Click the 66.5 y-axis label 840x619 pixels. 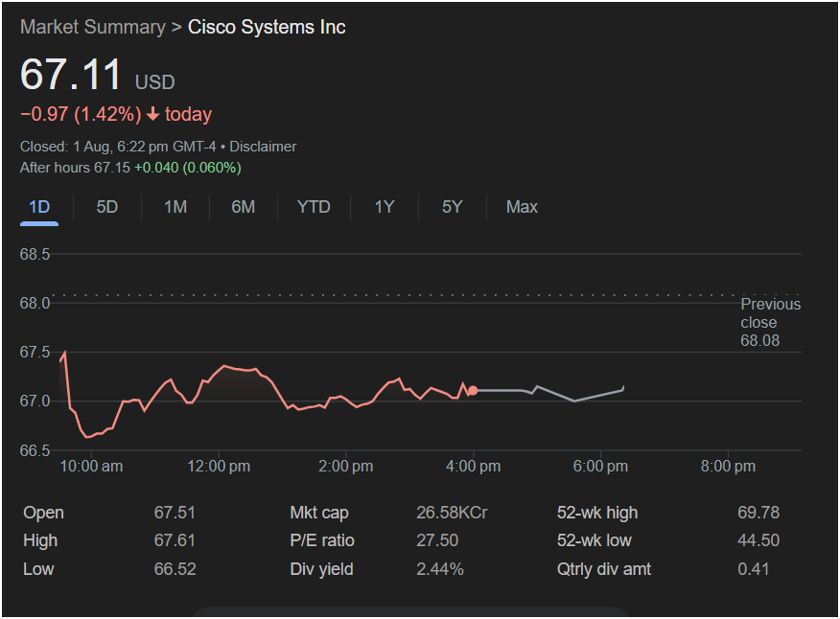tap(35, 451)
